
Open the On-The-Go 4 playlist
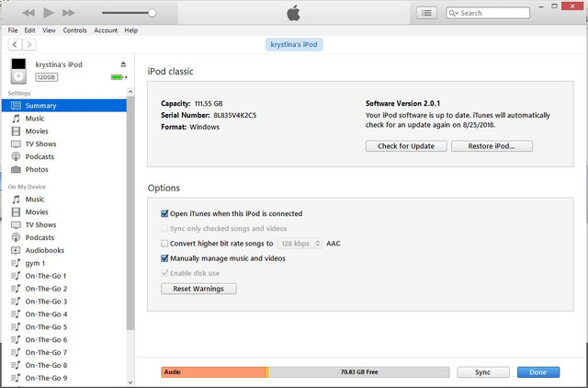pos(64,314)
